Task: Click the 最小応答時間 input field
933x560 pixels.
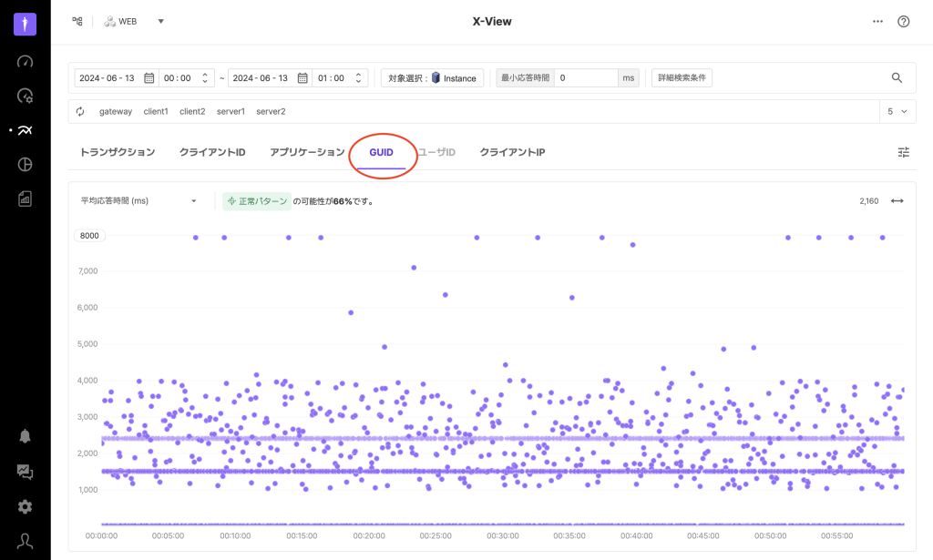Action: pos(586,78)
